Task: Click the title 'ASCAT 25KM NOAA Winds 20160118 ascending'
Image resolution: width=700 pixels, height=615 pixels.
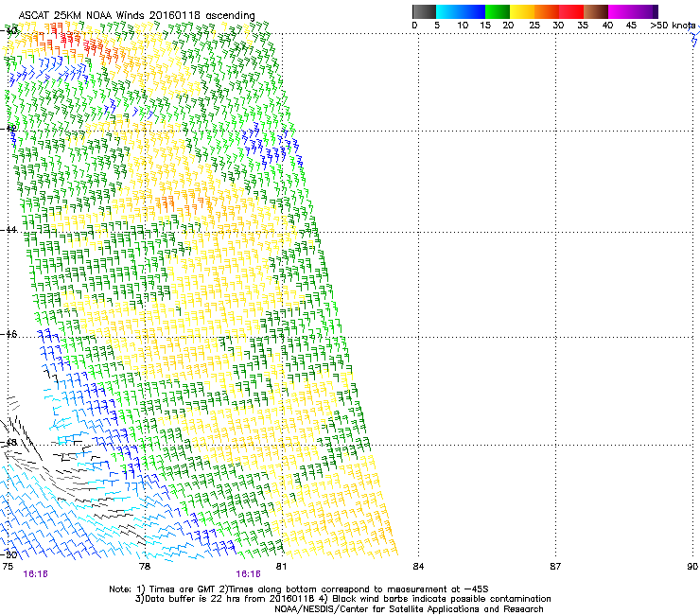Action: pos(136,15)
